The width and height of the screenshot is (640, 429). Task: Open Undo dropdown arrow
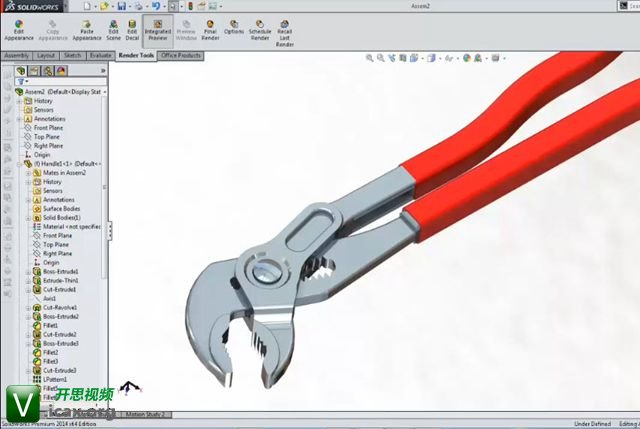tap(164, 6)
